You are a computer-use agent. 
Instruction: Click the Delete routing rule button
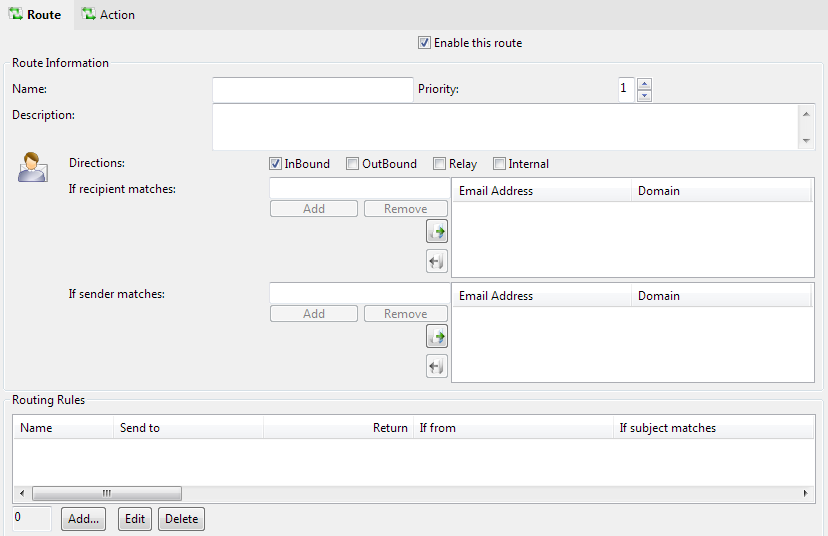point(181,519)
